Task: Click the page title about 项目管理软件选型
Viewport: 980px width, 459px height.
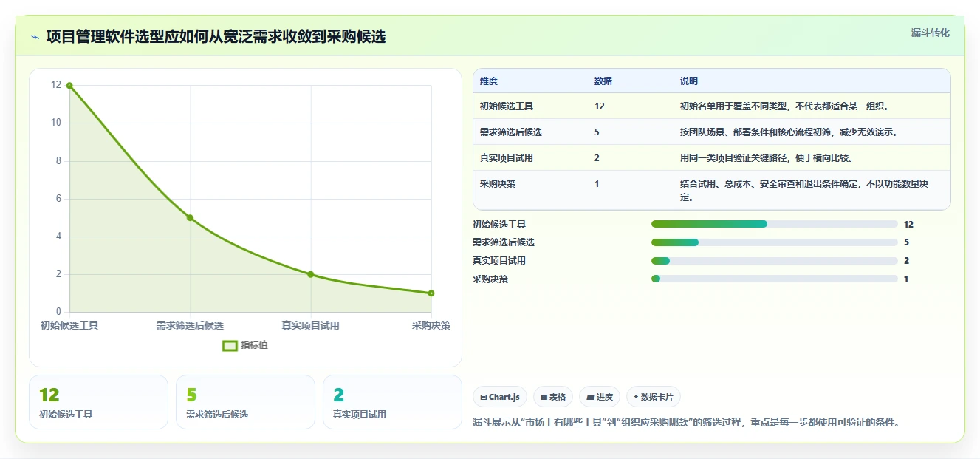Action: coord(216,37)
